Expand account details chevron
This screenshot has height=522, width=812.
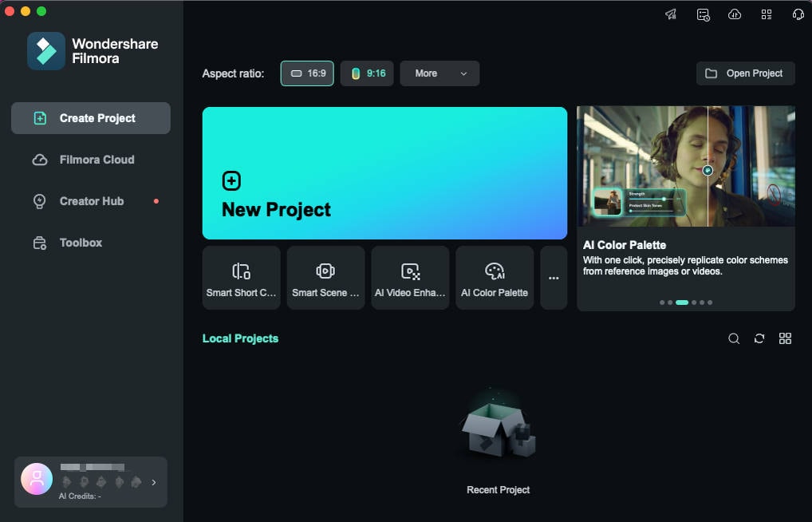click(x=154, y=482)
